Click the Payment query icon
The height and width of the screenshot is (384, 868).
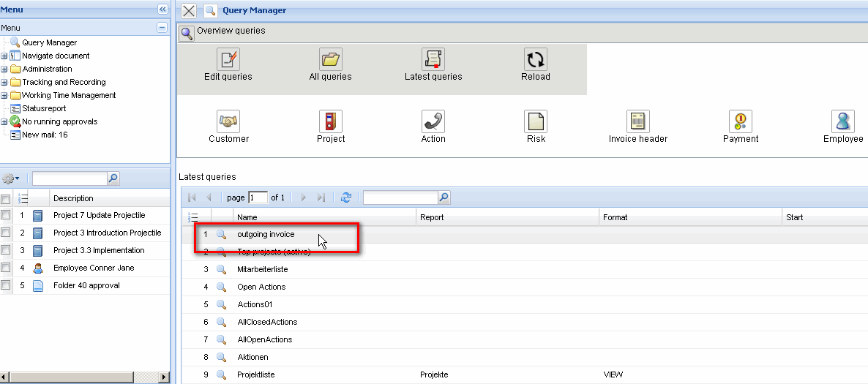point(741,121)
